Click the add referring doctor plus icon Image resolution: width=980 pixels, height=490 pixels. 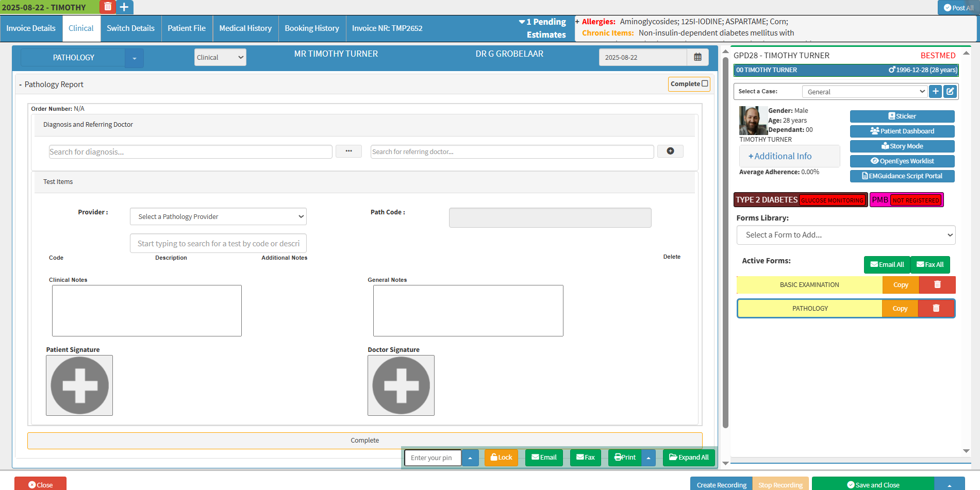tap(670, 151)
